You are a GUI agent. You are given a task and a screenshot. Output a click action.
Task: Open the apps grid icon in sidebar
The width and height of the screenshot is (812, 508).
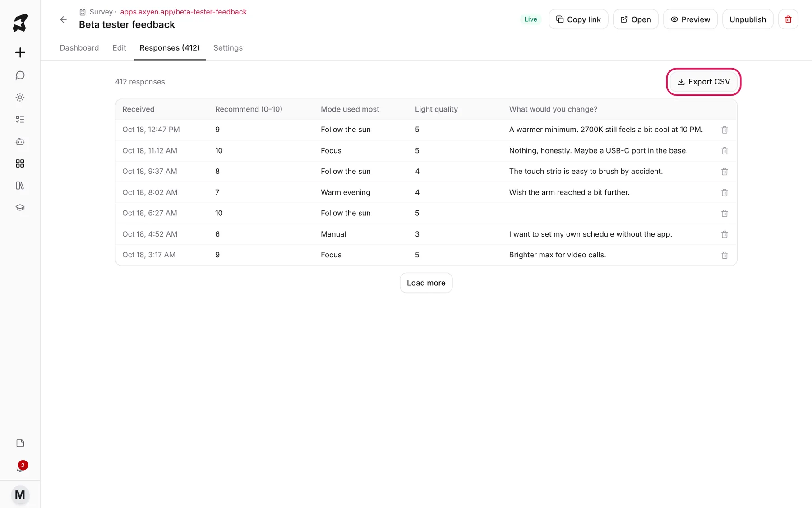(x=20, y=163)
